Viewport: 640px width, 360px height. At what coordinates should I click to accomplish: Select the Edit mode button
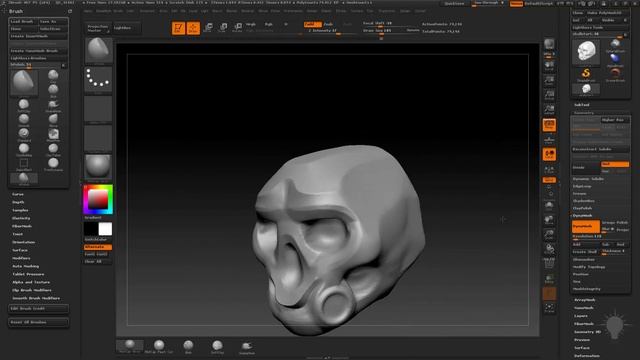click(x=178, y=28)
